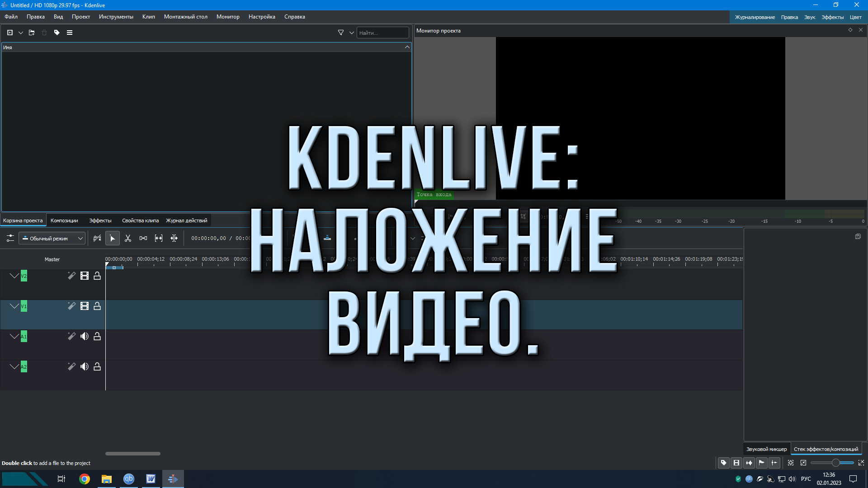This screenshot has width=868, height=488.
Task: Lock the V2 track
Action: pos(97,276)
